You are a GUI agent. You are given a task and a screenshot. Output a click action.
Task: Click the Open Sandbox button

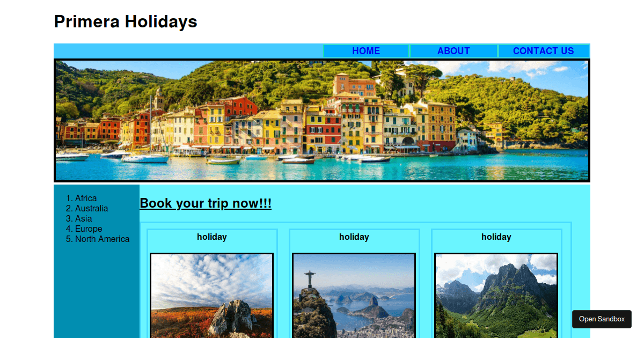602,319
